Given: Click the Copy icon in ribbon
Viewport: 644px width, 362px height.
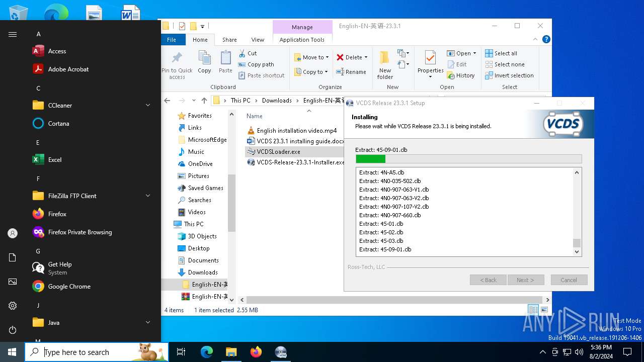Looking at the screenshot, I should click(x=204, y=62).
